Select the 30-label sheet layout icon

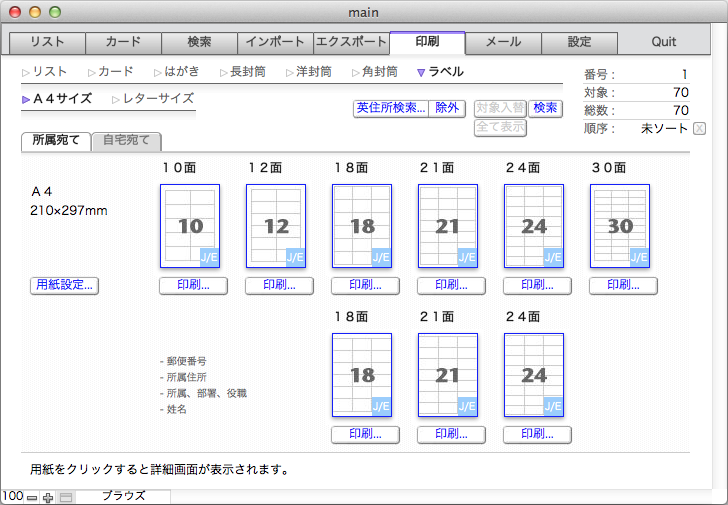pos(620,226)
